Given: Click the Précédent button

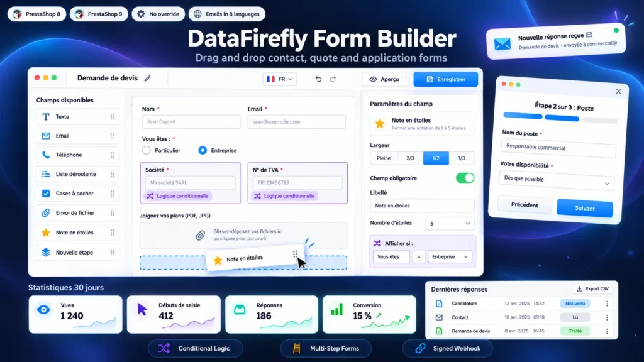Looking at the screenshot, I should pyautogui.click(x=525, y=205).
